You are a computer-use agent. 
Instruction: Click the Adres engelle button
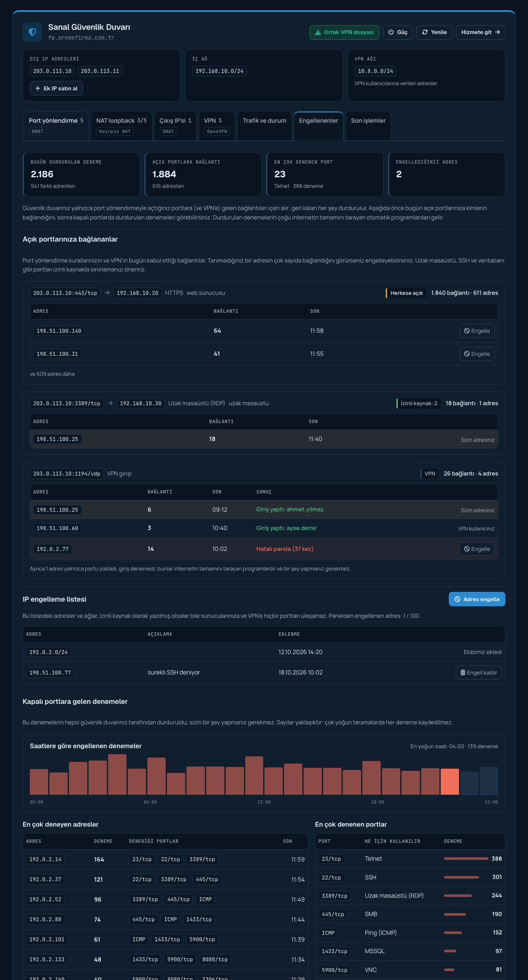tap(477, 599)
